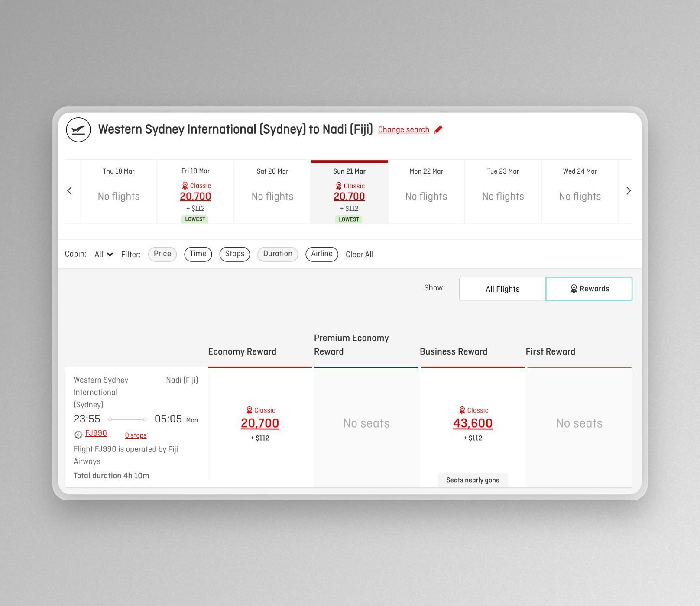Click the 05:05 Mon arrival time
The width and height of the screenshot is (700, 606).
tap(176, 419)
